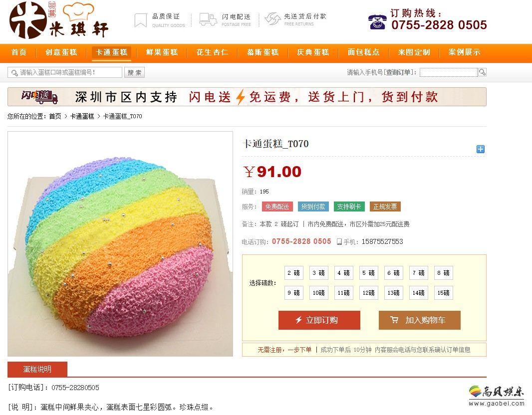Click the telephone icon by the hotline
Viewport: 532px width, 415px height.
point(377,22)
